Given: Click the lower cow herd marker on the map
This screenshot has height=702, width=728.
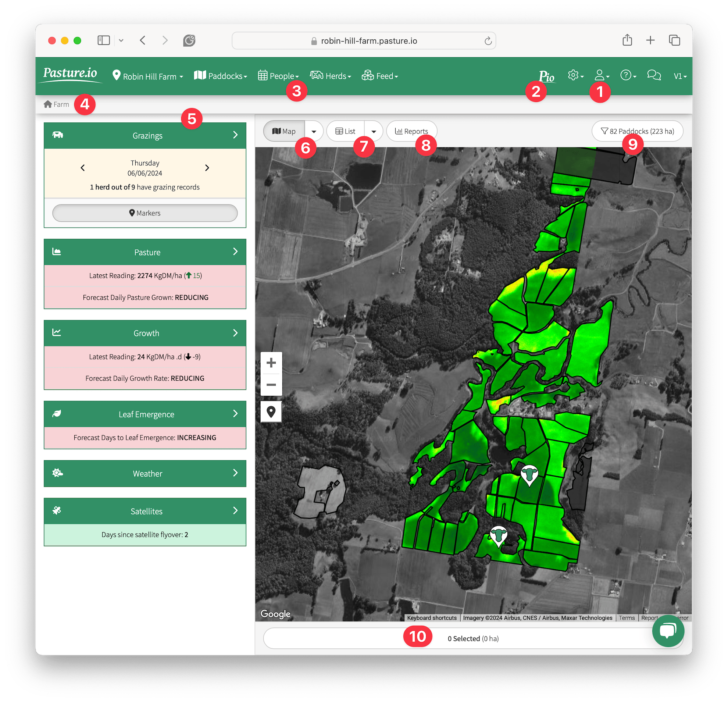Looking at the screenshot, I should point(499,535).
